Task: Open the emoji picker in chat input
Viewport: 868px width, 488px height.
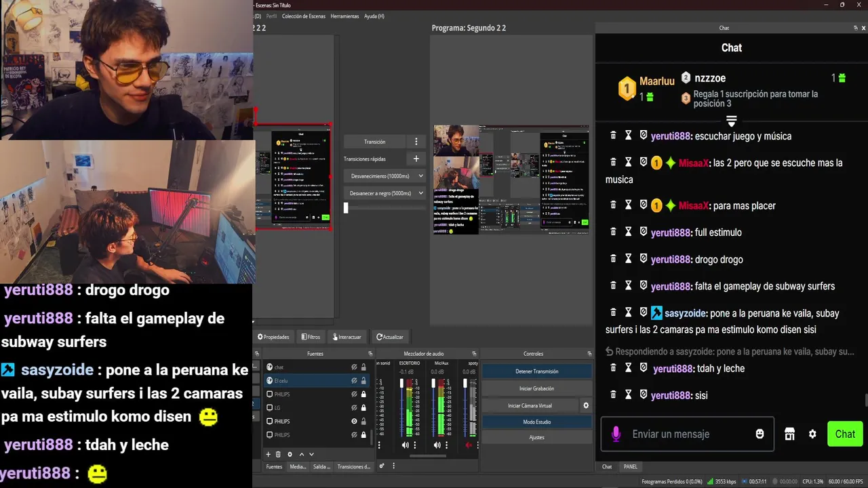Action: [760, 434]
